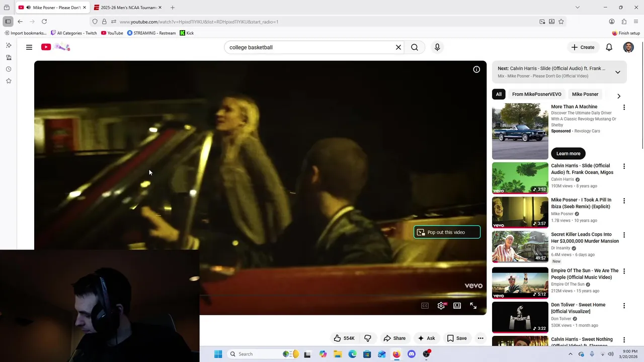Switch the video to full screen
This screenshot has width=644, height=362.
click(x=473, y=306)
